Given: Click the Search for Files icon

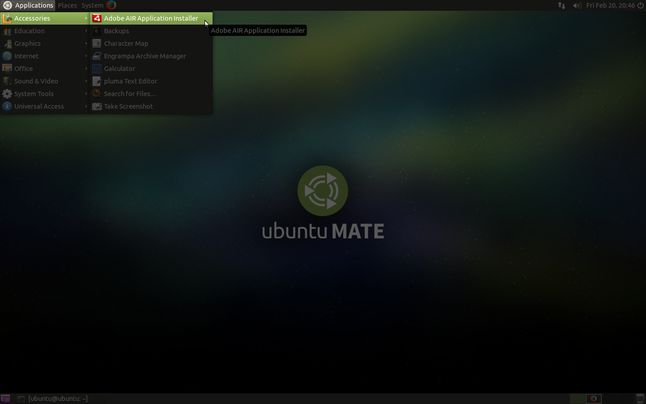Looking at the screenshot, I should click(x=96, y=94).
